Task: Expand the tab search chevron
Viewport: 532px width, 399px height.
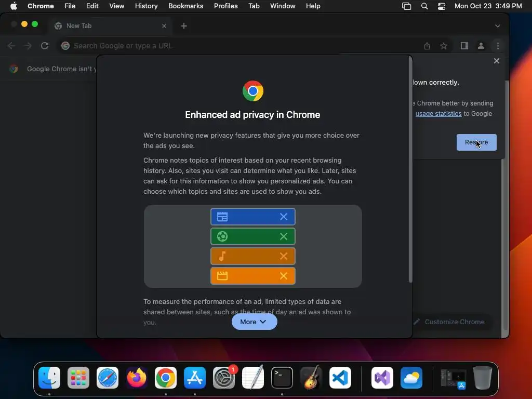Action: [x=497, y=26]
